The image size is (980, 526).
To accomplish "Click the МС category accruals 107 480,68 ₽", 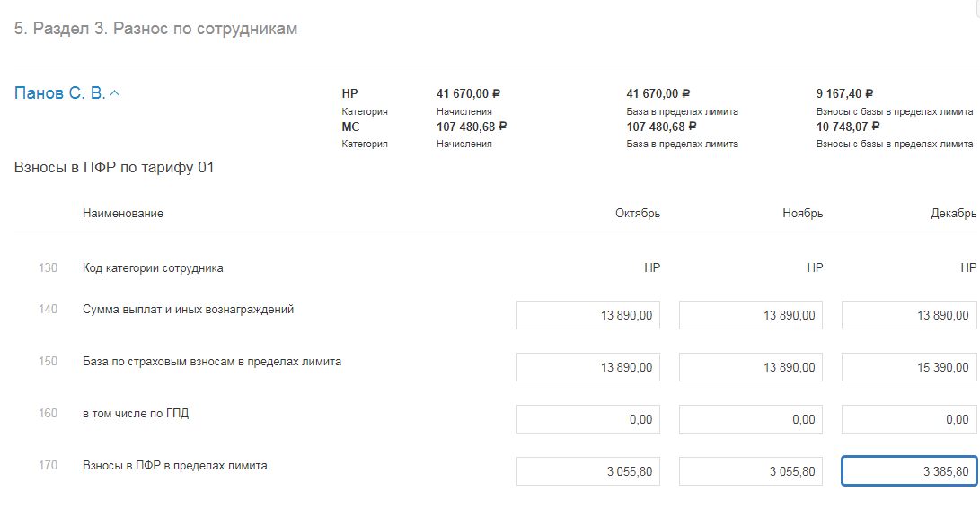I will coord(472,127).
